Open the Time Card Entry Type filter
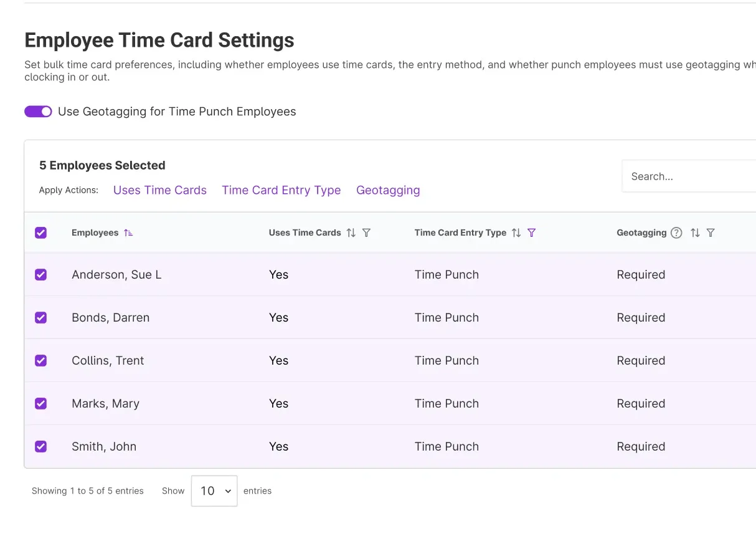The height and width of the screenshot is (541, 756). click(x=531, y=232)
